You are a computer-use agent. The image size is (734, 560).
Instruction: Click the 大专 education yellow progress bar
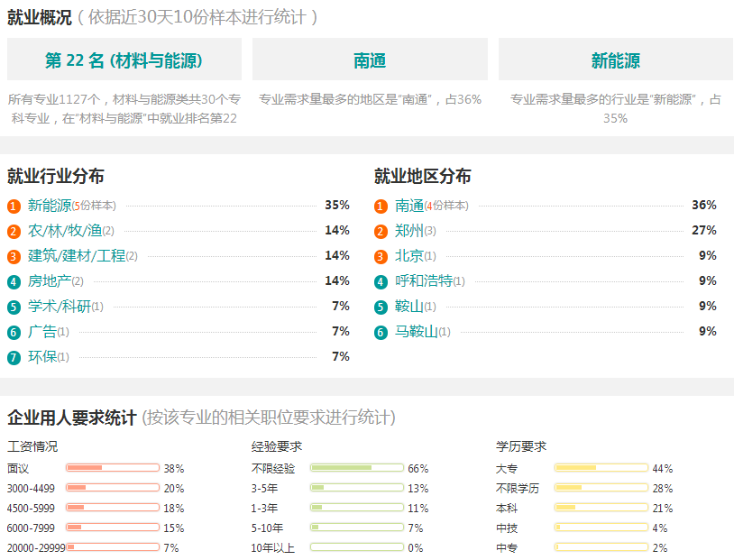(x=601, y=468)
